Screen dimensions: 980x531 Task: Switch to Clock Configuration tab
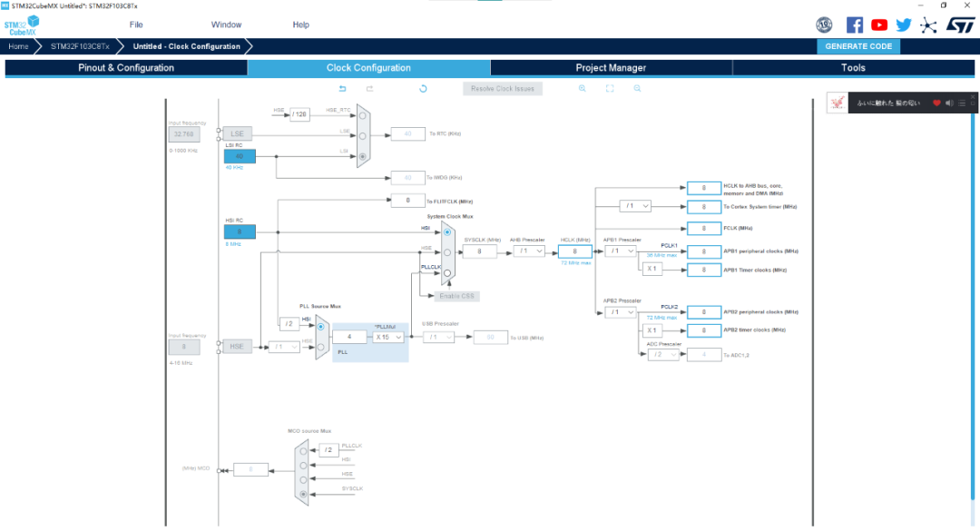click(x=368, y=67)
